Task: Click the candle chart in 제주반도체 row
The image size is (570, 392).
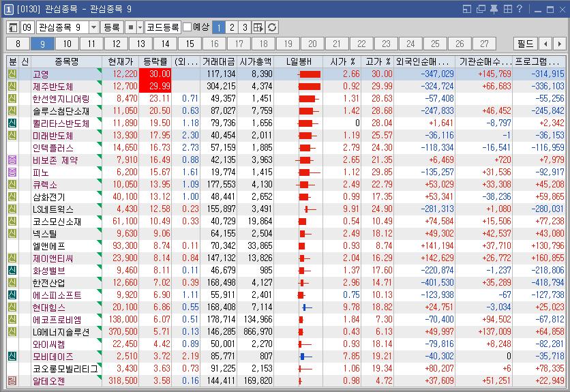Action: 310,86
